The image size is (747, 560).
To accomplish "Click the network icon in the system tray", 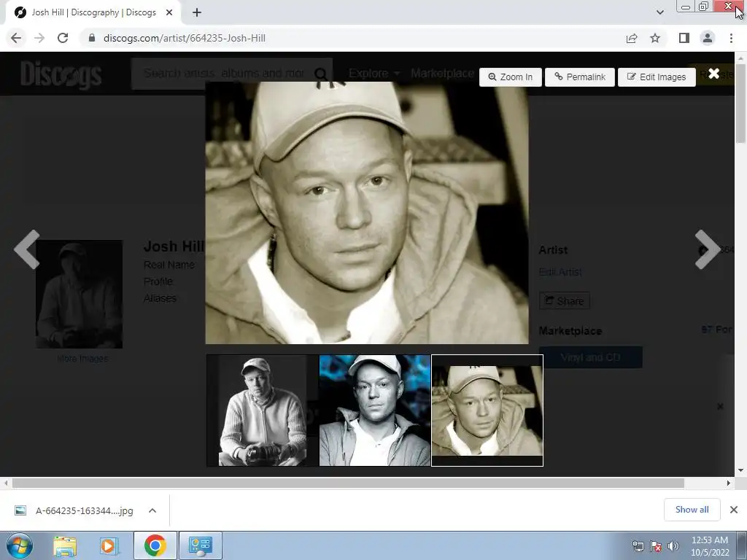I will [638, 546].
